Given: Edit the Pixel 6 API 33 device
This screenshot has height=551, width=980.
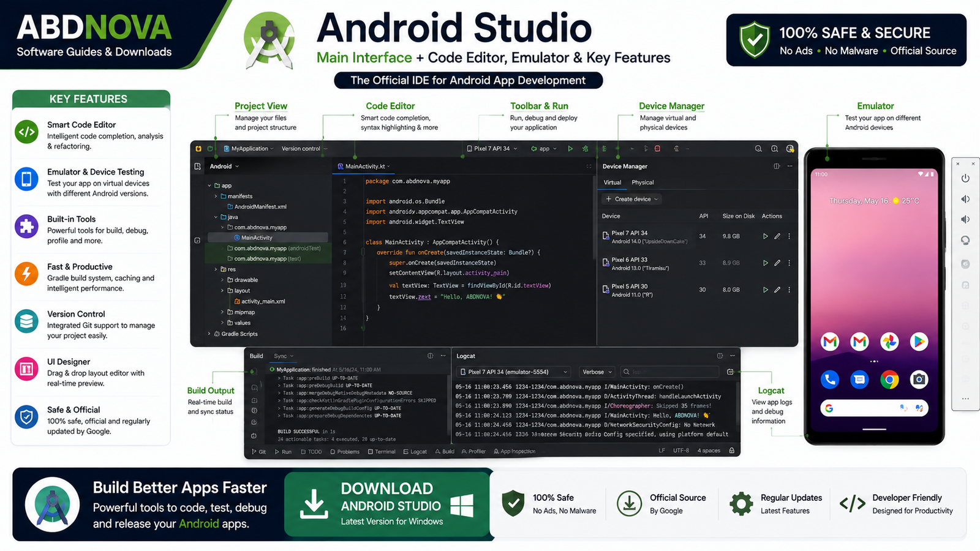Looking at the screenshot, I should click(777, 263).
